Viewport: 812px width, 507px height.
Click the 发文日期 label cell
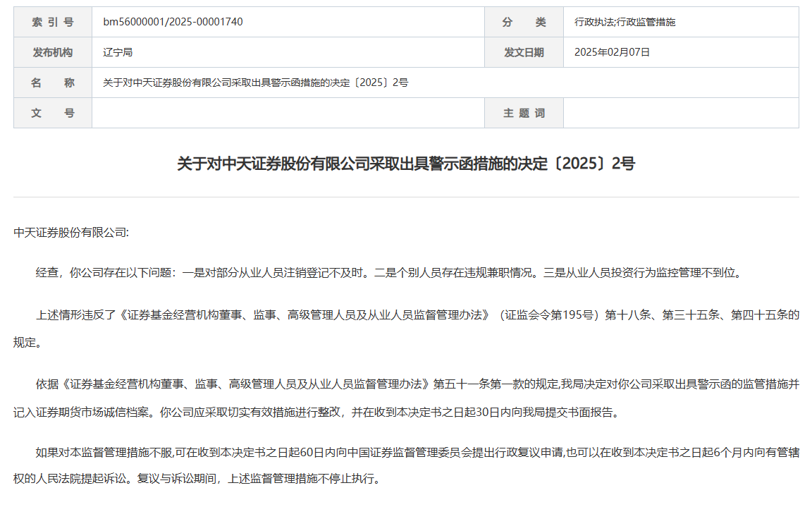click(x=524, y=52)
